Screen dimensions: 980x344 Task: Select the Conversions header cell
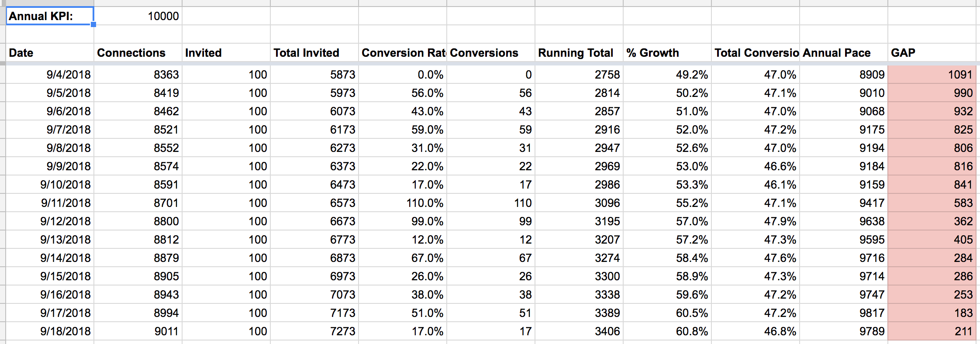pos(491,52)
